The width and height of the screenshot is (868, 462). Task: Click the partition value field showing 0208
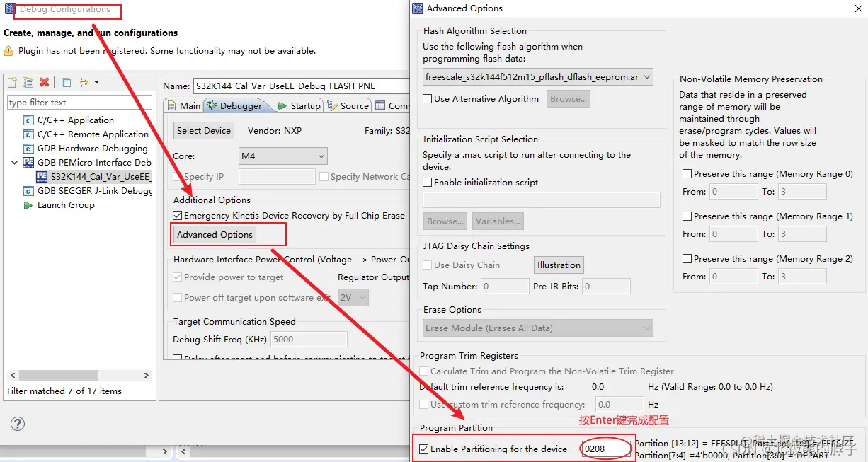[605, 449]
